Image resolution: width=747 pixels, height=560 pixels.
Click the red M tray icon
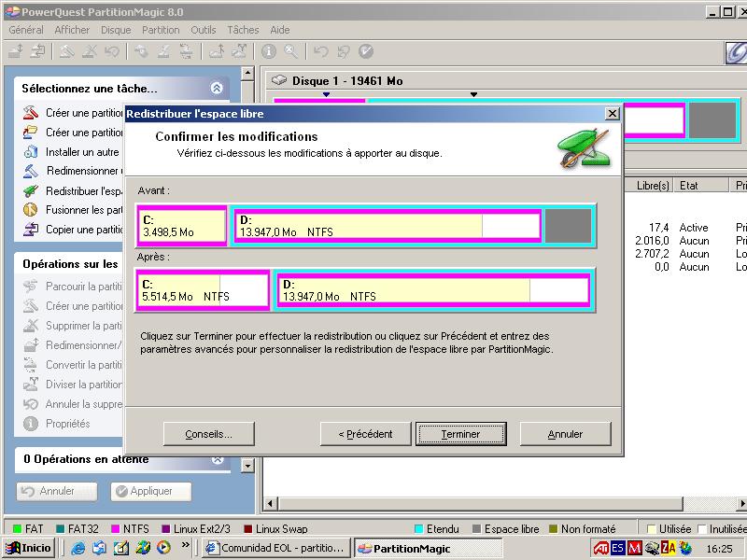634,548
